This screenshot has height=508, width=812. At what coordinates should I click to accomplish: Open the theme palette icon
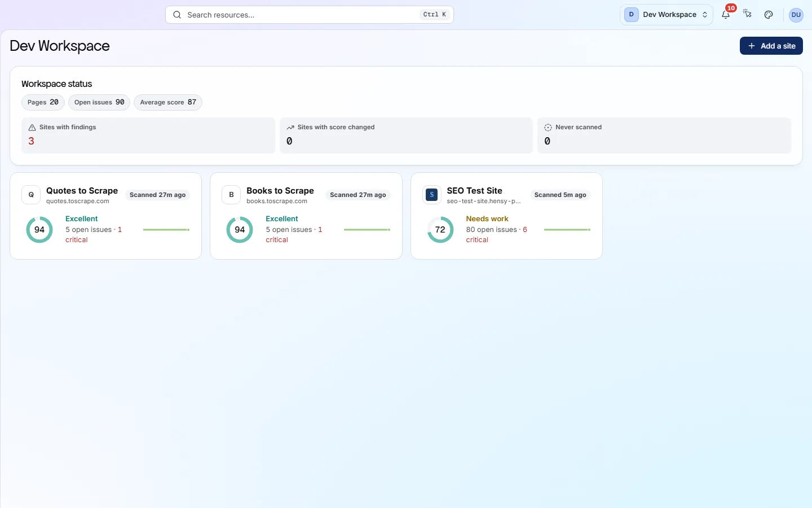(769, 15)
